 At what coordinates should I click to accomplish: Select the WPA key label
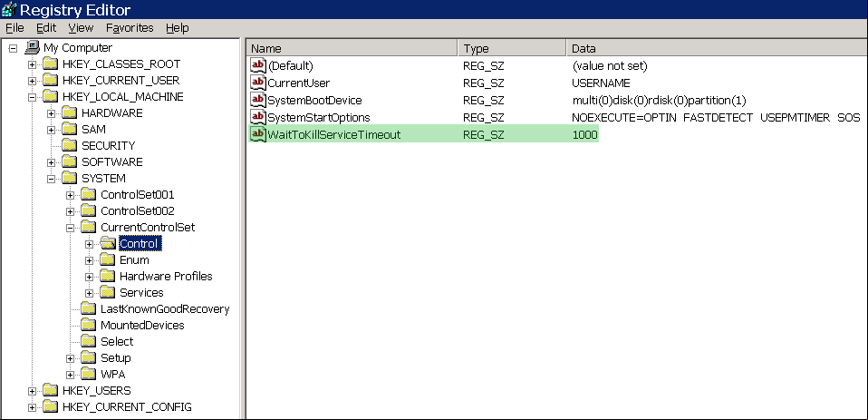113,374
